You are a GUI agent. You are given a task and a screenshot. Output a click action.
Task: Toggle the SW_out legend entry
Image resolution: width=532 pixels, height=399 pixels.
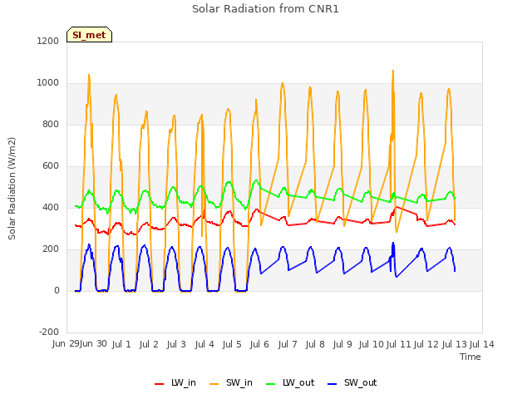[352, 382]
